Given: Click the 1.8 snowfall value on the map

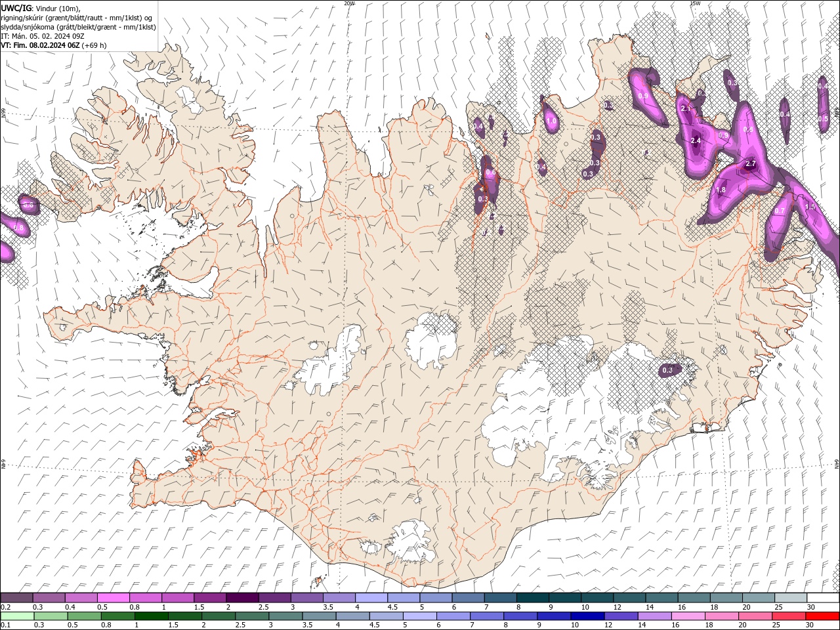Looking at the screenshot, I should coord(720,190).
